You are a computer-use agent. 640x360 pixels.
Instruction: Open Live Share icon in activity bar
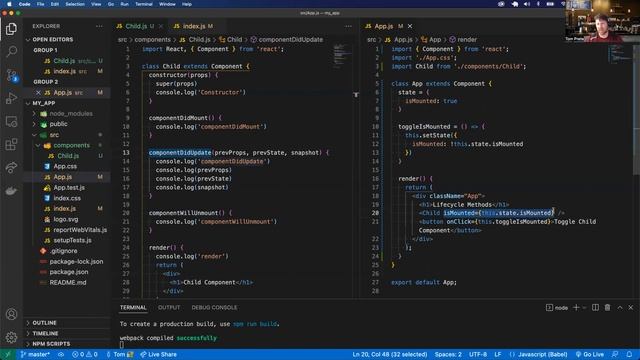pos(11,167)
